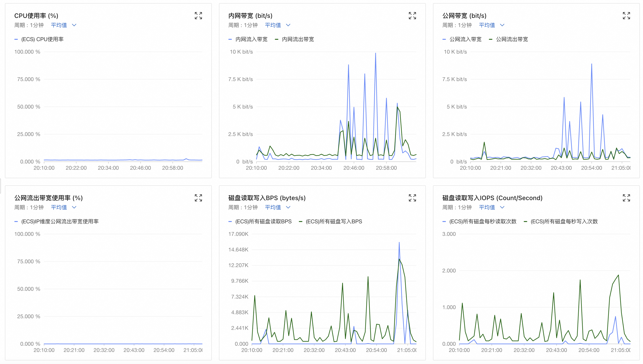Toggle the 内网流出带宽 legend series

pos(298,39)
